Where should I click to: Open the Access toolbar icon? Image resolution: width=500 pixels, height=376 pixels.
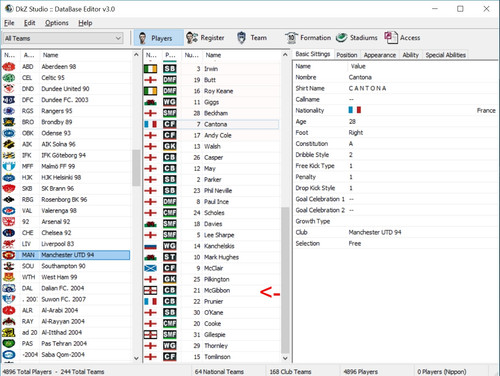(391, 38)
